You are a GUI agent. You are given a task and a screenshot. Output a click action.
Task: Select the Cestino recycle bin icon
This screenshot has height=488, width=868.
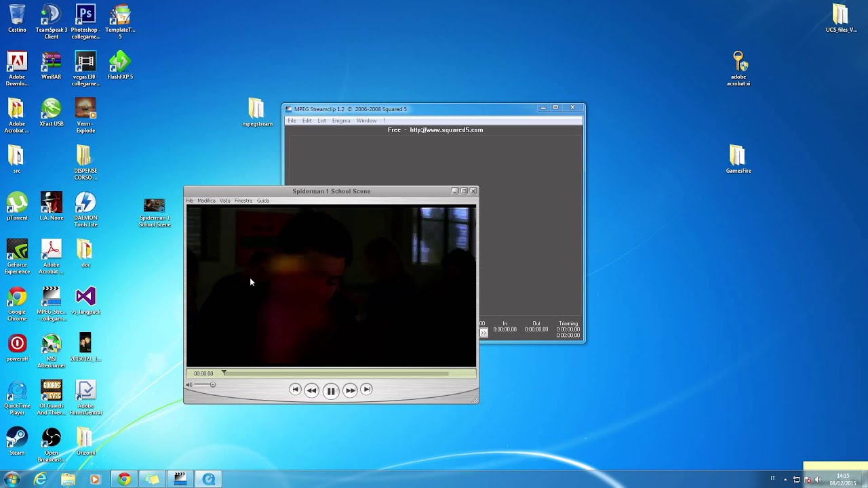[x=17, y=18]
